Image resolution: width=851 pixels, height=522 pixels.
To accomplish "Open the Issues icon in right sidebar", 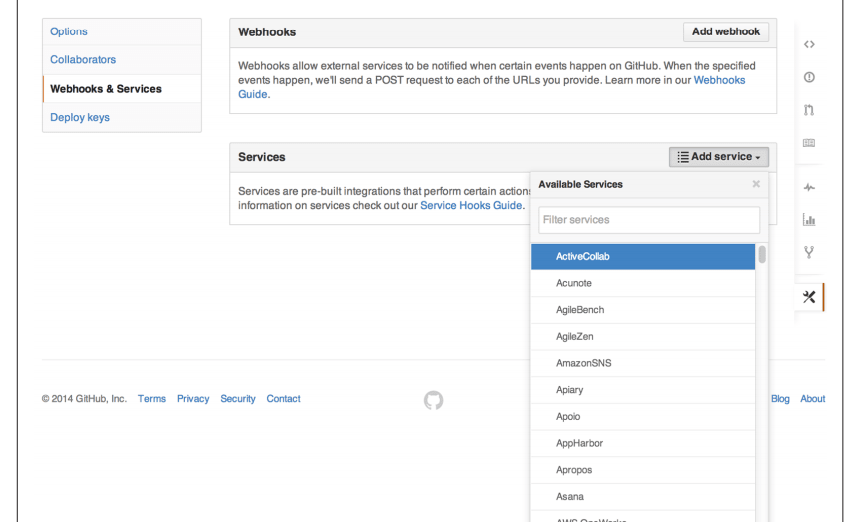I will [809, 77].
